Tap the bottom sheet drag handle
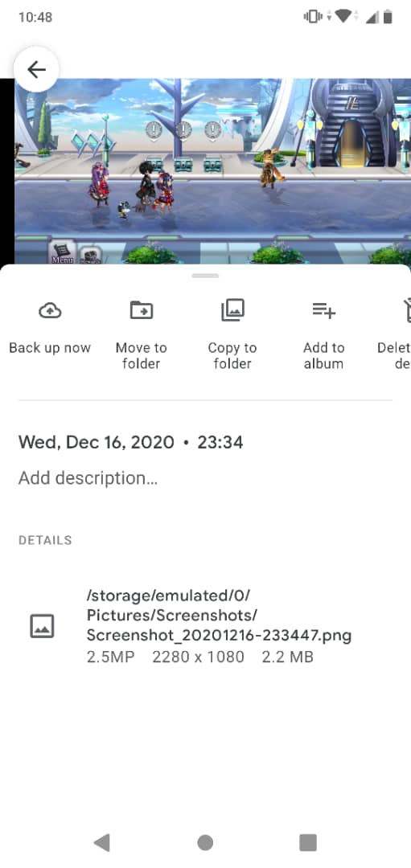The height and width of the screenshot is (868, 411). point(205,276)
